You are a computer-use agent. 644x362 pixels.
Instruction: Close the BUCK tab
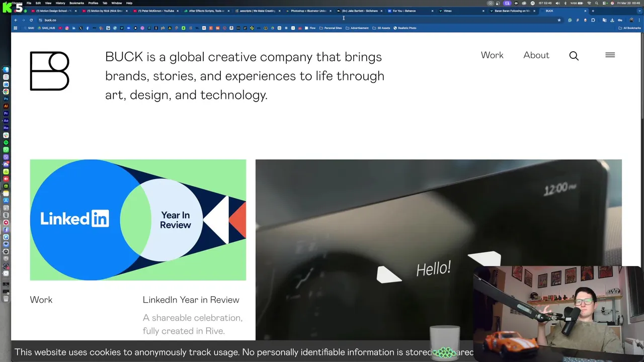pyautogui.click(x=585, y=11)
